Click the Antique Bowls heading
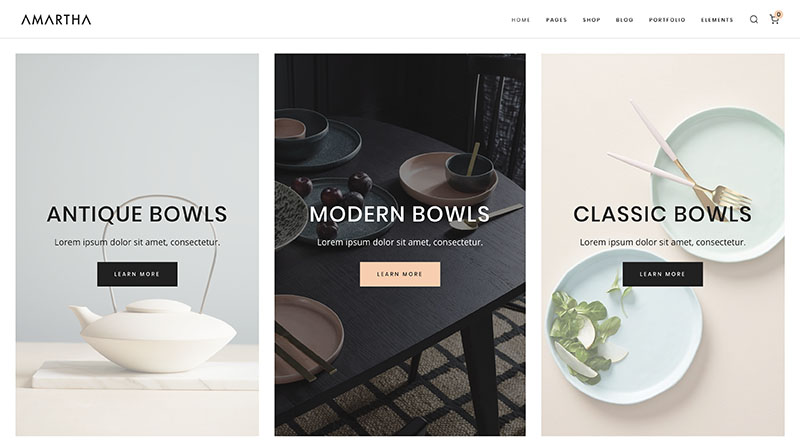This screenshot has width=800, height=448. point(137,214)
